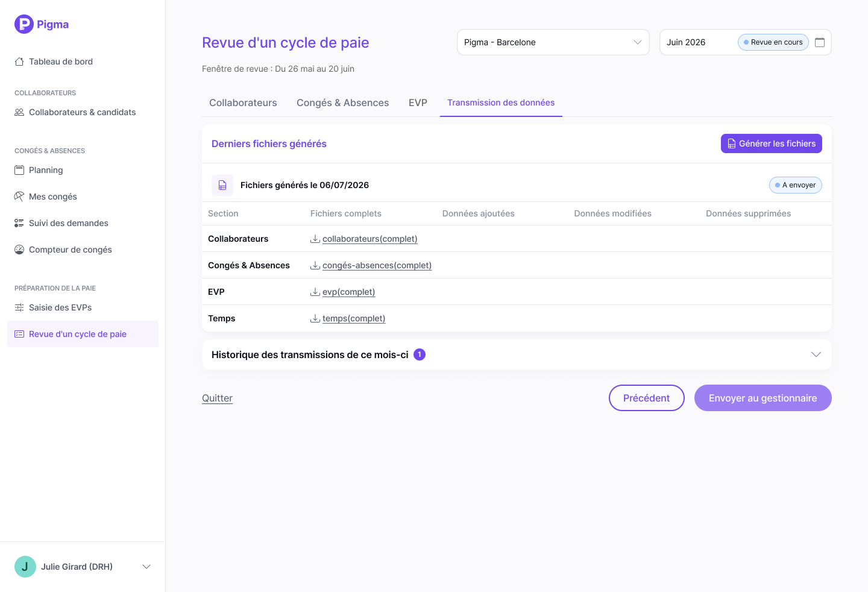Click Générer les fichiers button
The image size is (868, 592).
(x=772, y=143)
